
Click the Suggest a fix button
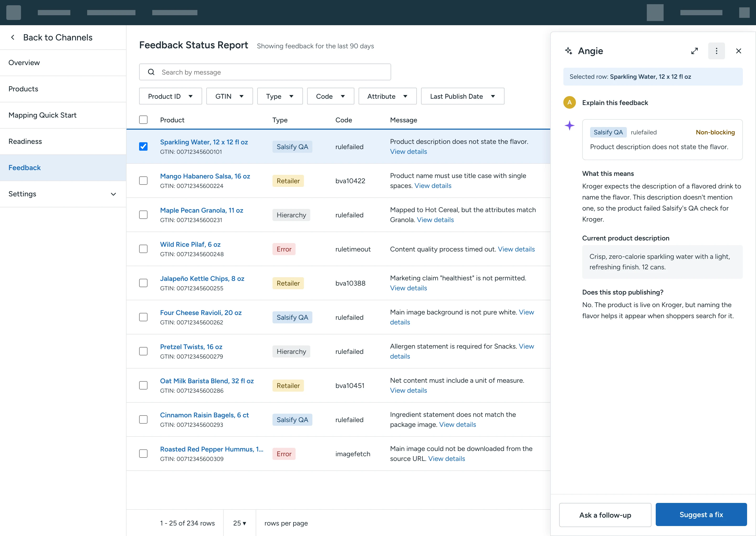pyautogui.click(x=701, y=514)
